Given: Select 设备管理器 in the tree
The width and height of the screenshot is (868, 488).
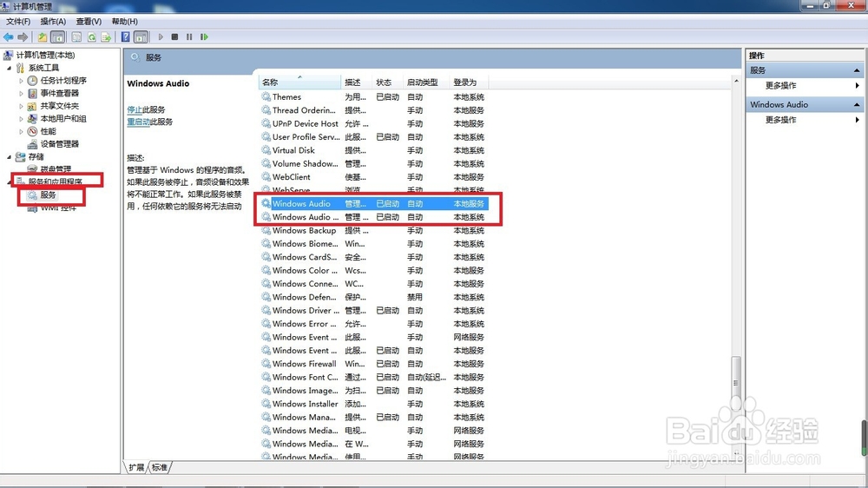Looking at the screenshot, I should (59, 144).
